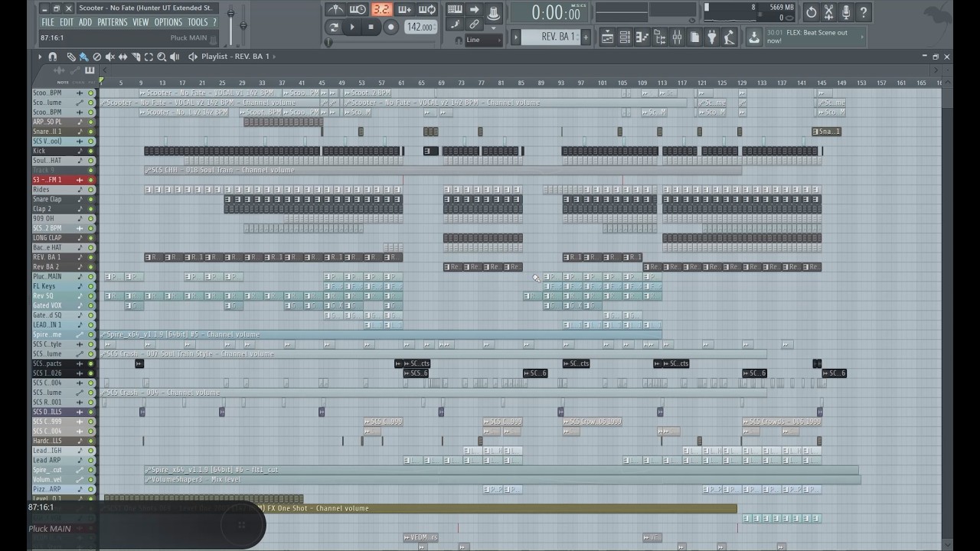Select the Playlist Select tool
The image size is (980, 551).
149,57
